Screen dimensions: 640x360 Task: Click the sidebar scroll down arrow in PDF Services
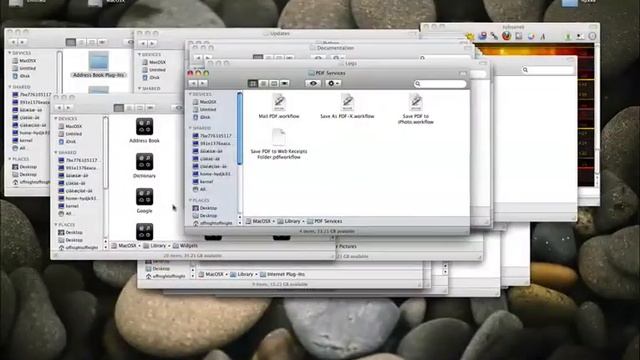pos(240,223)
